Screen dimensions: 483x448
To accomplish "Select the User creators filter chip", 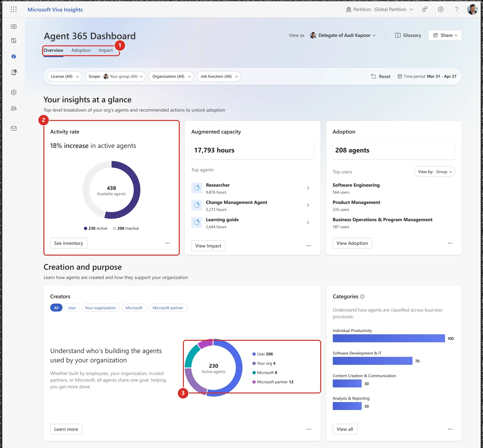I will click(72, 308).
